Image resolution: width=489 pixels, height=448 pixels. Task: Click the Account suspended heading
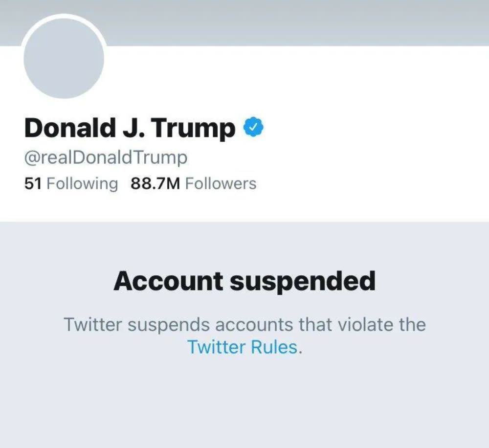click(244, 281)
